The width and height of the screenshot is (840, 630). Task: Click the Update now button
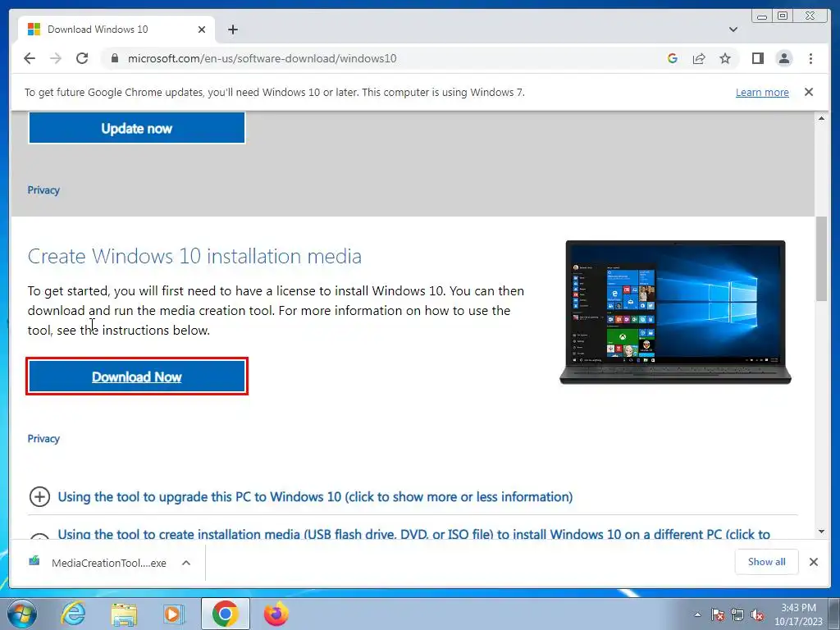[x=137, y=128]
